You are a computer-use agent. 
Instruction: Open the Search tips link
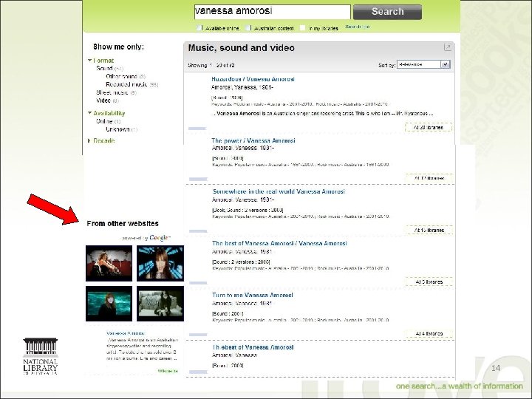click(x=358, y=27)
